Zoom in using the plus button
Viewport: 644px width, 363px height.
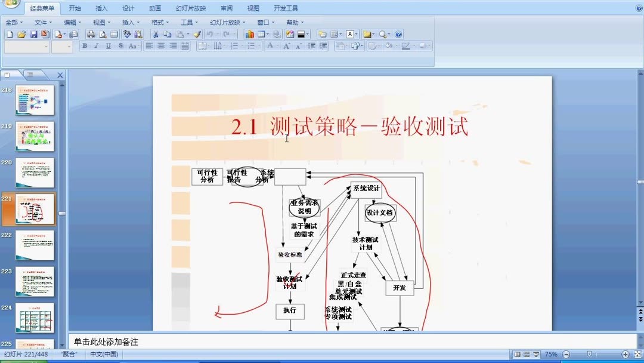point(625,354)
